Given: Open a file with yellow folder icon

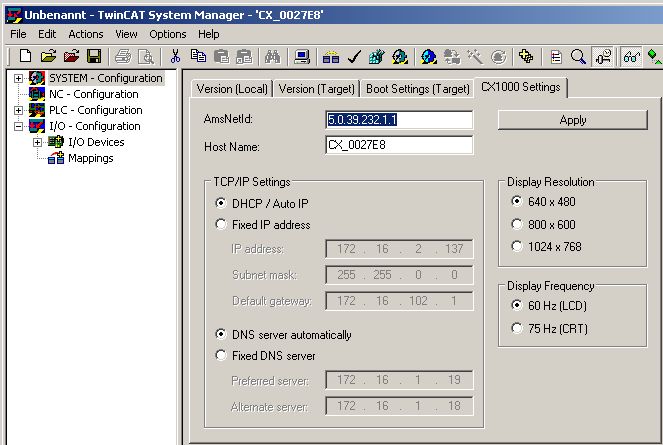Looking at the screenshot, I should click(48, 56).
